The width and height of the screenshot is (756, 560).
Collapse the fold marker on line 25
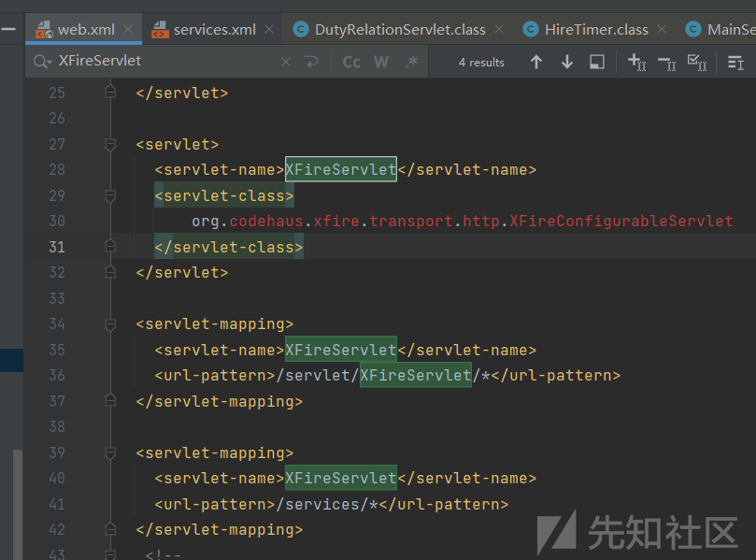[110, 92]
